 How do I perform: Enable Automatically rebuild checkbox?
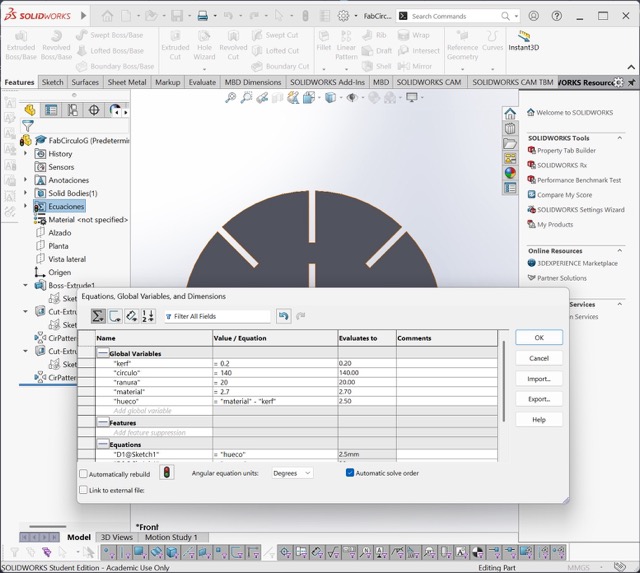click(83, 473)
